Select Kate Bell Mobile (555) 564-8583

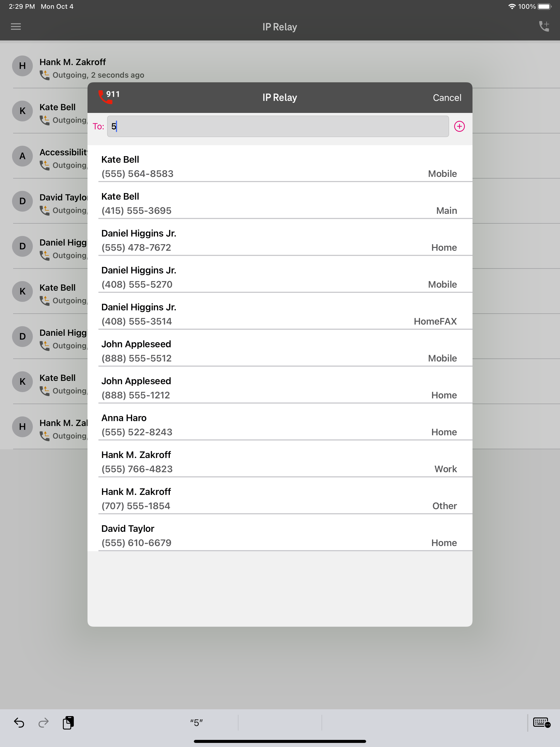tap(279, 167)
